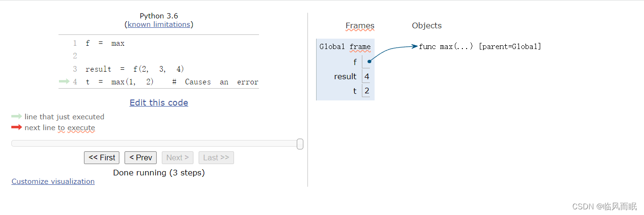644x215 pixels.
Task: Click code line 3 with result assignment
Action: coord(134,69)
